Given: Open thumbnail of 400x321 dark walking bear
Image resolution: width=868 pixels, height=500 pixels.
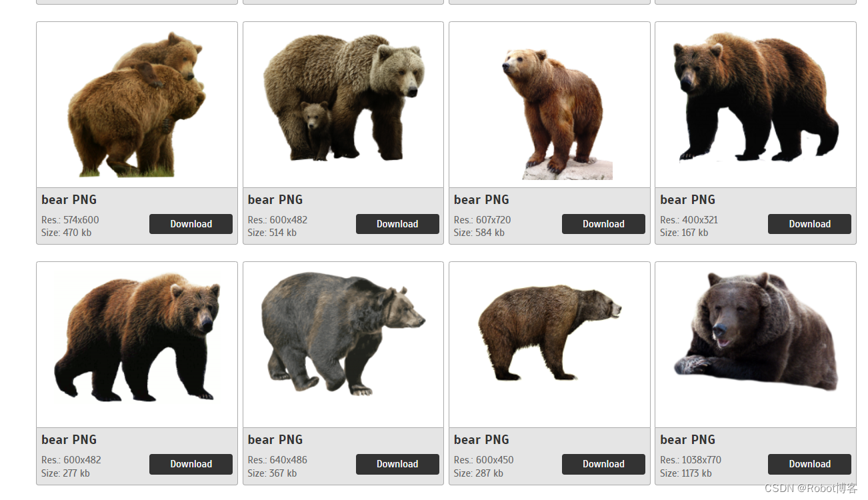Looking at the screenshot, I should (x=755, y=105).
